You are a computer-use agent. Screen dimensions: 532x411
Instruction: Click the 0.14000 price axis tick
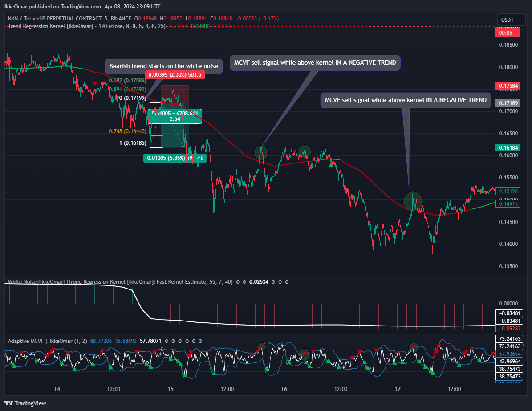(x=508, y=244)
